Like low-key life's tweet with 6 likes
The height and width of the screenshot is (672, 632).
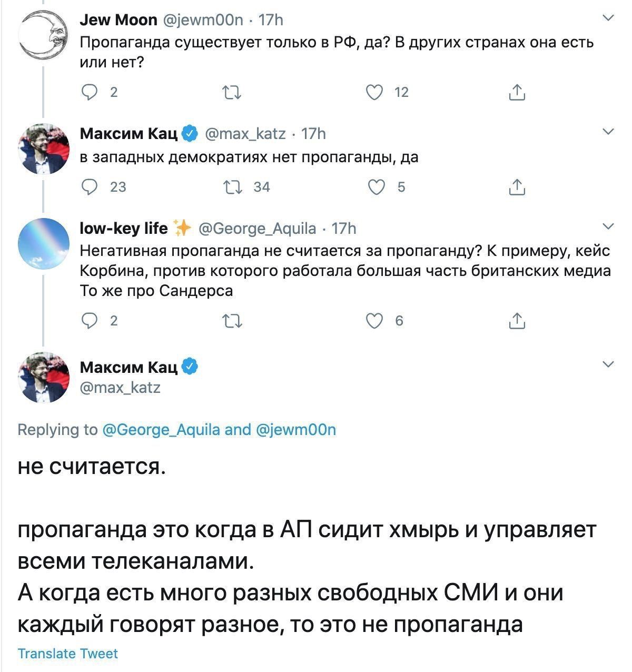(374, 320)
